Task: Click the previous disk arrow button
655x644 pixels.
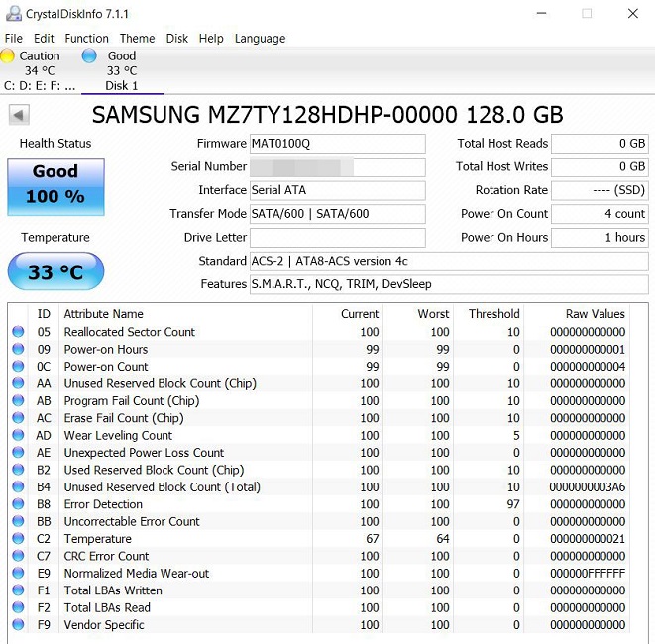Action: tap(19, 115)
